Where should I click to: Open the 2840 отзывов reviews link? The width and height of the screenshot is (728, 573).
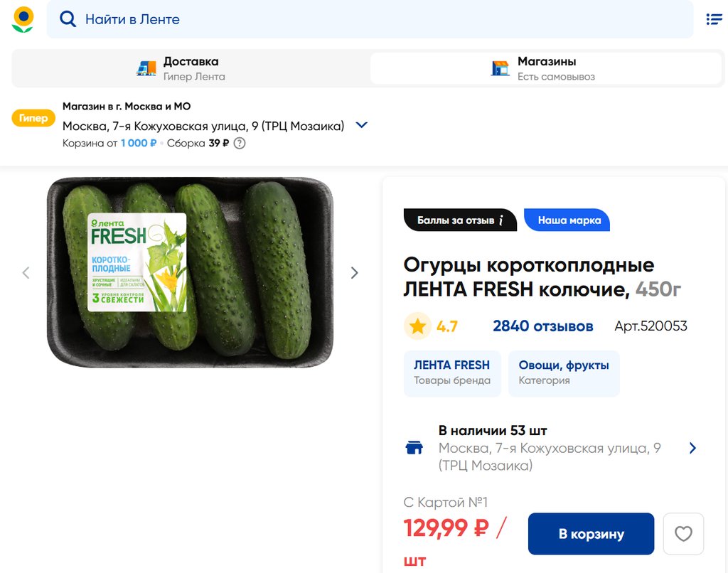tap(542, 326)
